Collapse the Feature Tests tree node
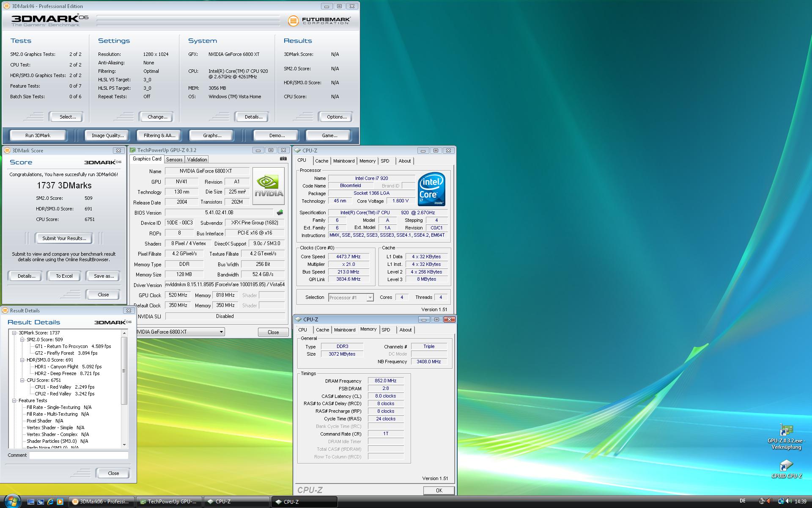The image size is (812, 508). pos(14,400)
